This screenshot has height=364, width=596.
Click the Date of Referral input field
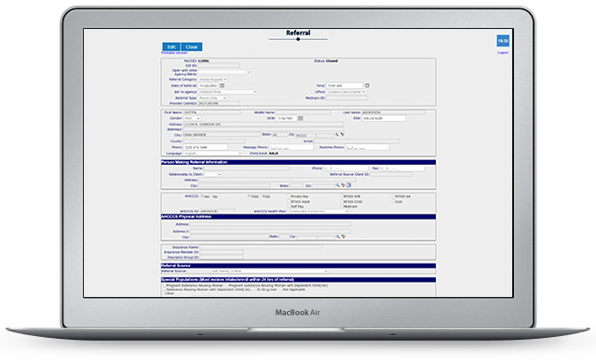(x=209, y=86)
